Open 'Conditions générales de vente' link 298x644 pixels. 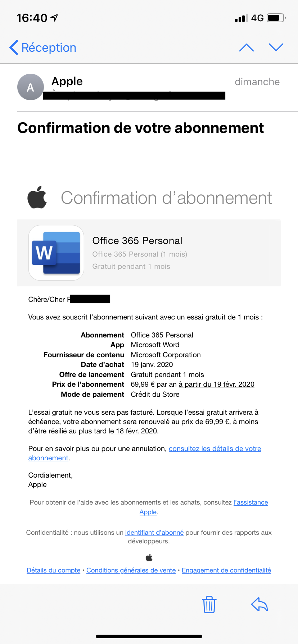click(131, 570)
